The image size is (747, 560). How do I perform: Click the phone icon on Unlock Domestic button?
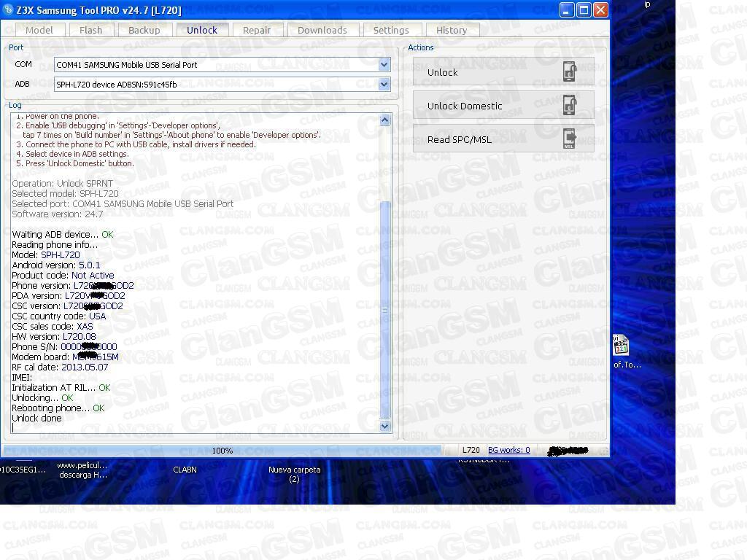569,105
